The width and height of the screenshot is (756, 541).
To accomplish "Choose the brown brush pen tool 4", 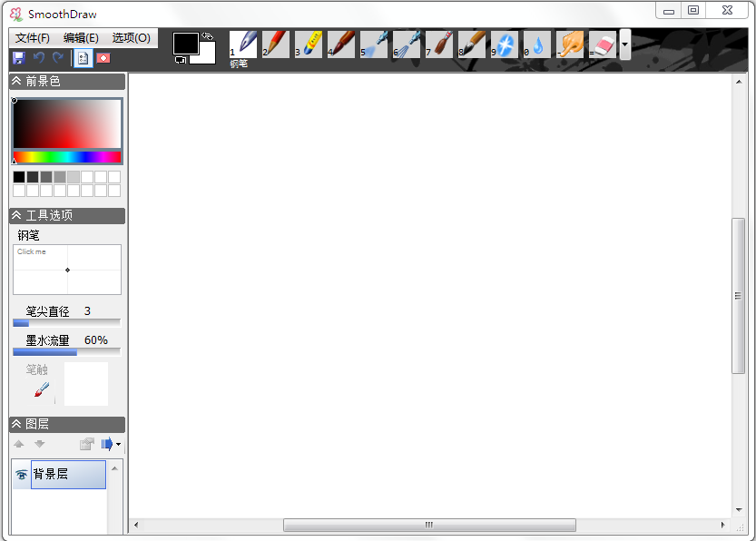I will (x=341, y=44).
